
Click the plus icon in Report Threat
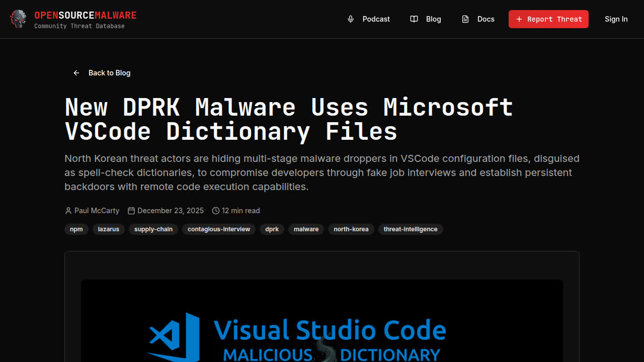click(x=519, y=19)
